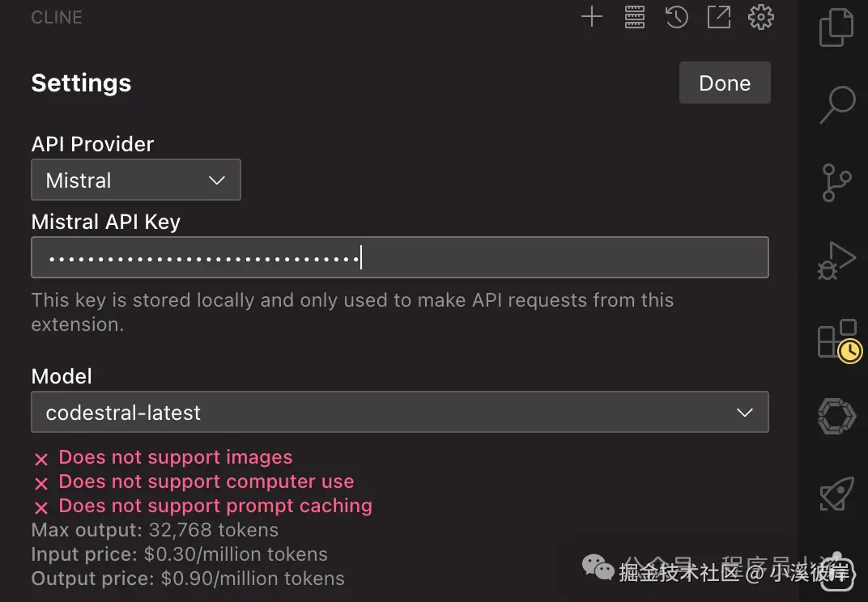Click the API Provider label
868x602 pixels.
92,144
